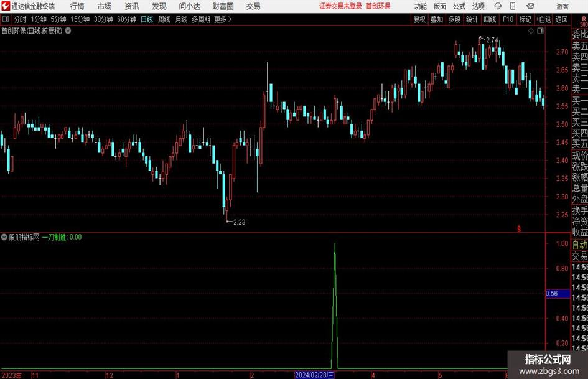This screenshot has width=588, height=379.
Task: Select the 日线 daily tab
Action: [147, 19]
